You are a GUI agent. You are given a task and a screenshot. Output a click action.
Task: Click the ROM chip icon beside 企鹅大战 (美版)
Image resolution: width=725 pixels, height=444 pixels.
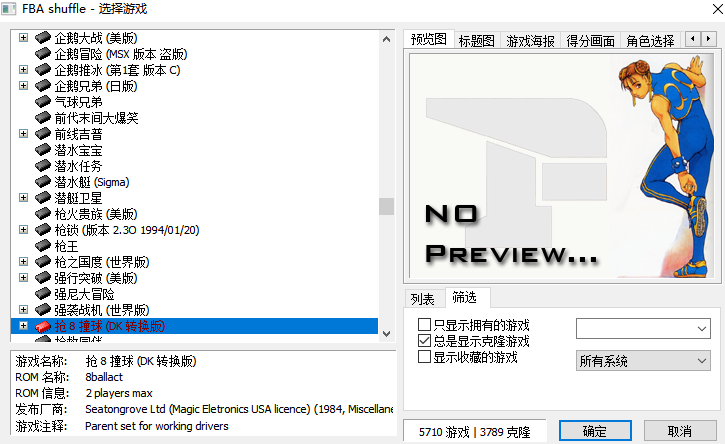pos(43,37)
